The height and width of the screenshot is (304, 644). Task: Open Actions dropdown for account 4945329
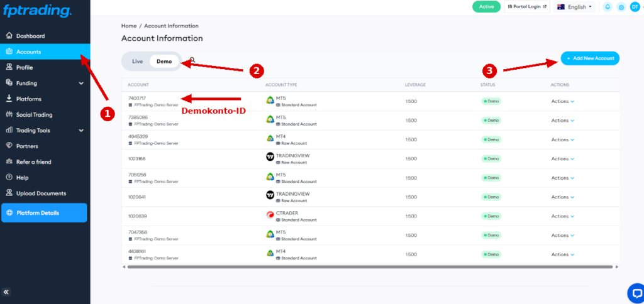pos(562,139)
